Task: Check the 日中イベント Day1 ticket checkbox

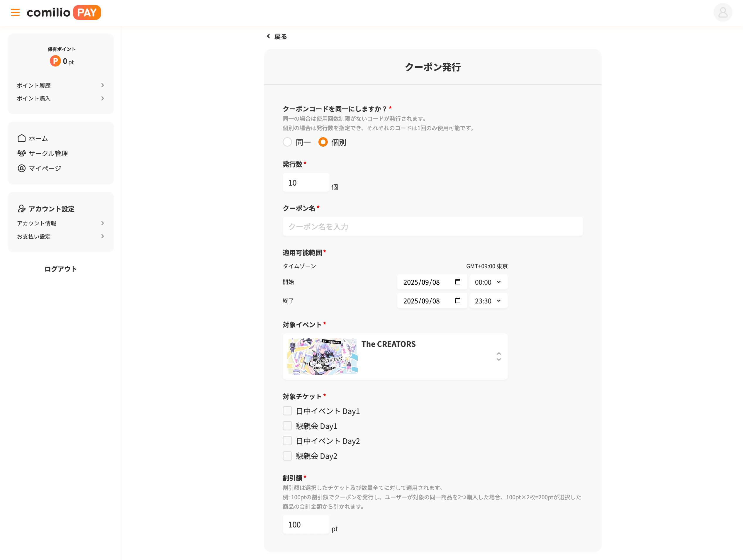Action: [x=287, y=410]
